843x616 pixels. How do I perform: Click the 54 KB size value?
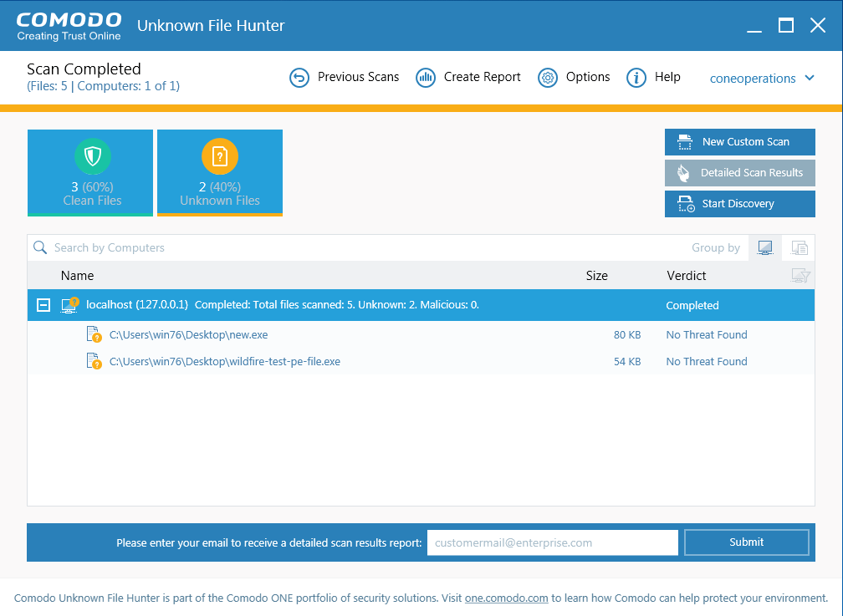coord(627,361)
